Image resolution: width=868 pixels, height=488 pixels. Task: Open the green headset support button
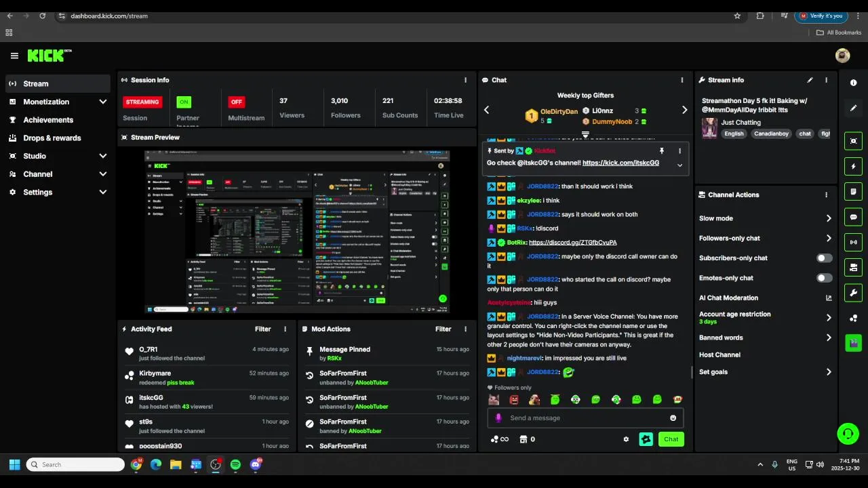click(847, 434)
